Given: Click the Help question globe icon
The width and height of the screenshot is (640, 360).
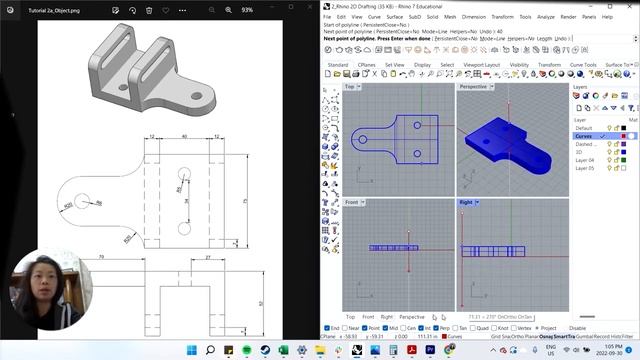Looking at the screenshot, I should [627, 74].
